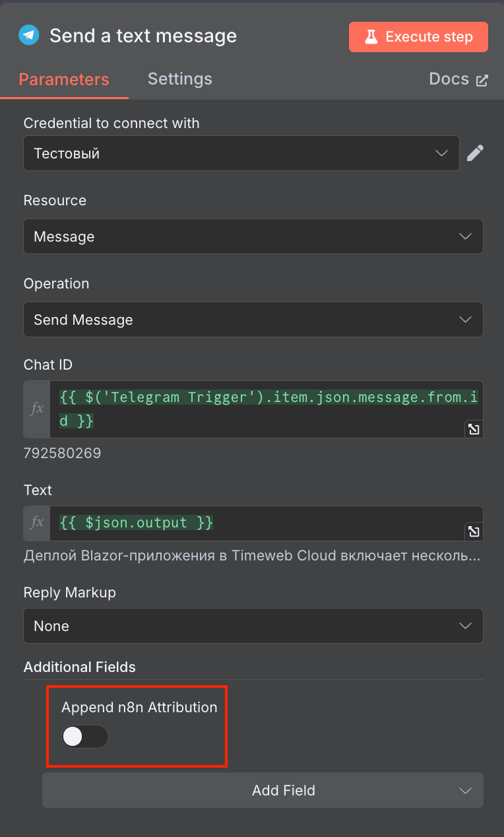Click the Additional Fields section heading

coord(80,667)
